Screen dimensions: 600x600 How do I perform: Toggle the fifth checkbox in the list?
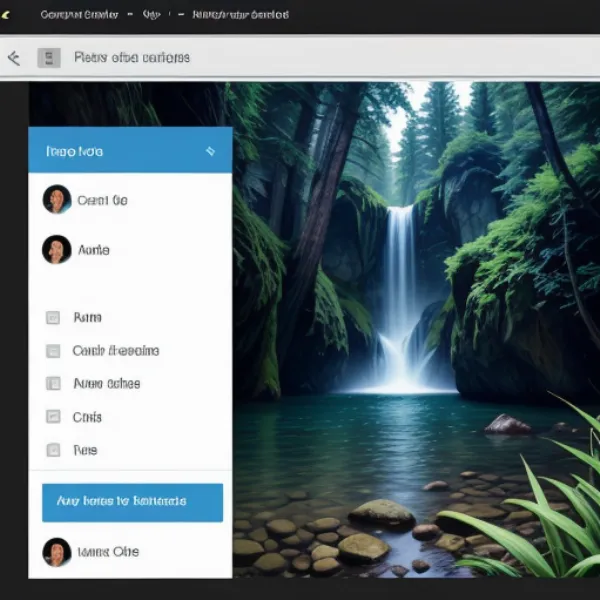point(53,450)
